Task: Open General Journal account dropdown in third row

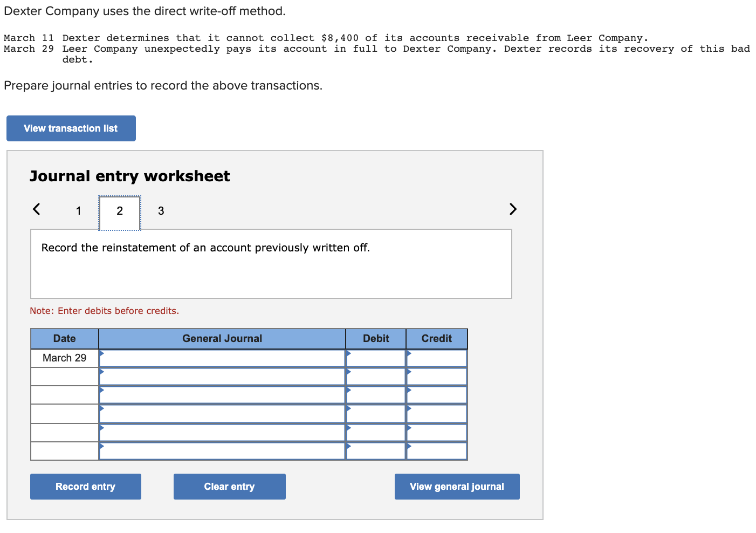Action: click(x=222, y=395)
